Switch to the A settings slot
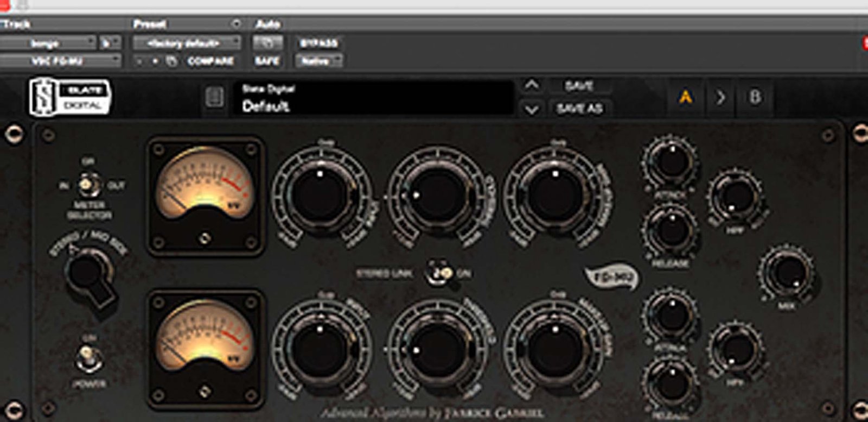The height and width of the screenshot is (422, 868). (x=685, y=98)
